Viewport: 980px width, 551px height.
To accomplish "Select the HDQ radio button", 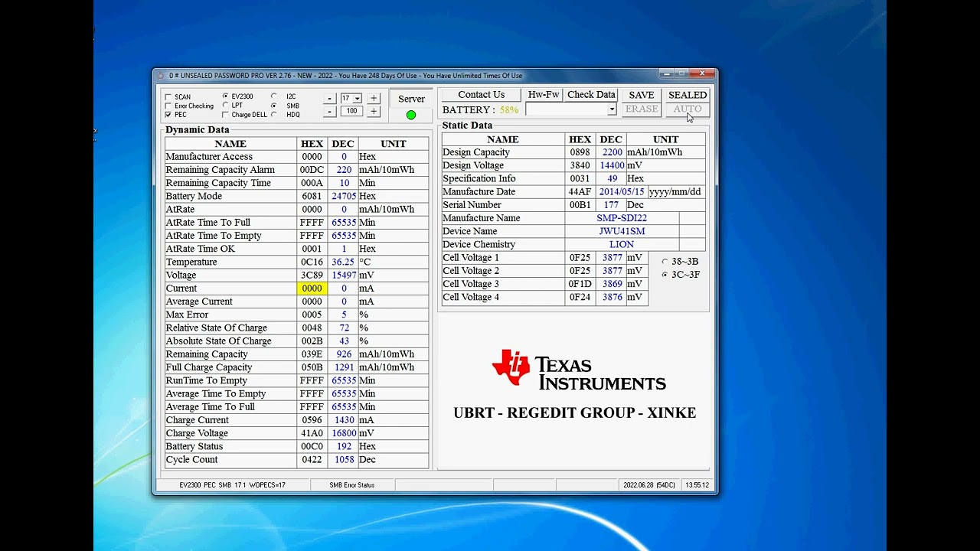I will tap(274, 115).
